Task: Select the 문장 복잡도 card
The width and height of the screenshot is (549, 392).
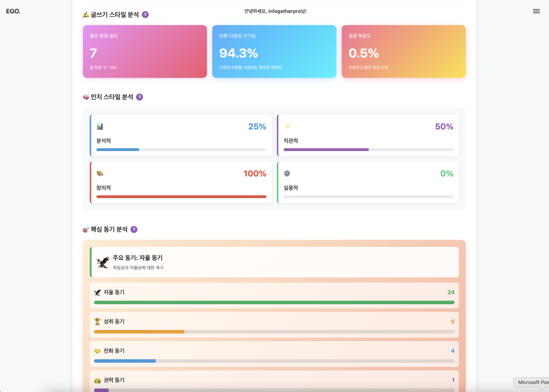Action: 403,51
